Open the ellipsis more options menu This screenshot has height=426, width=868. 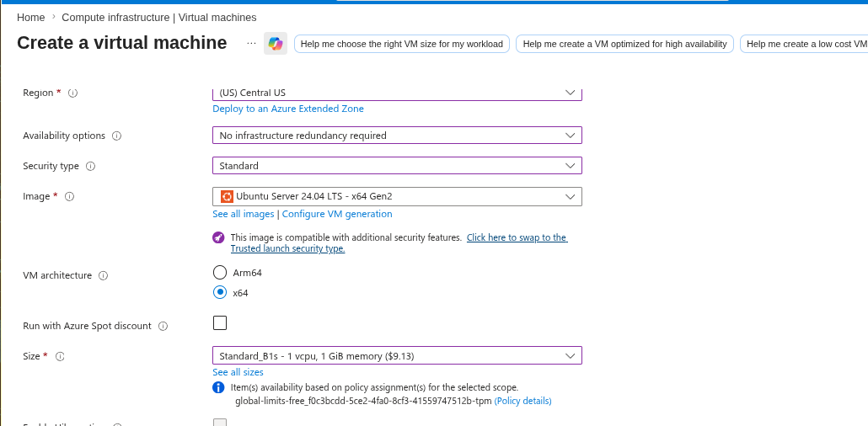[x=251, y=43]
